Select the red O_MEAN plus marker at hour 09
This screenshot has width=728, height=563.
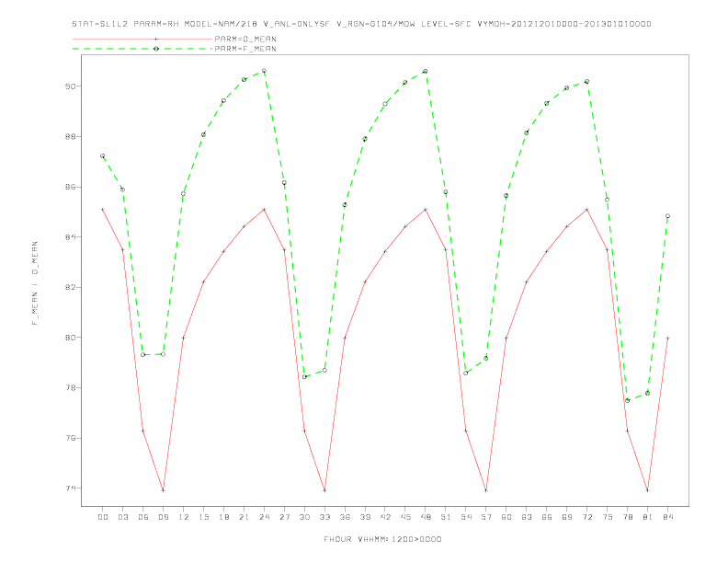[163, 490]
